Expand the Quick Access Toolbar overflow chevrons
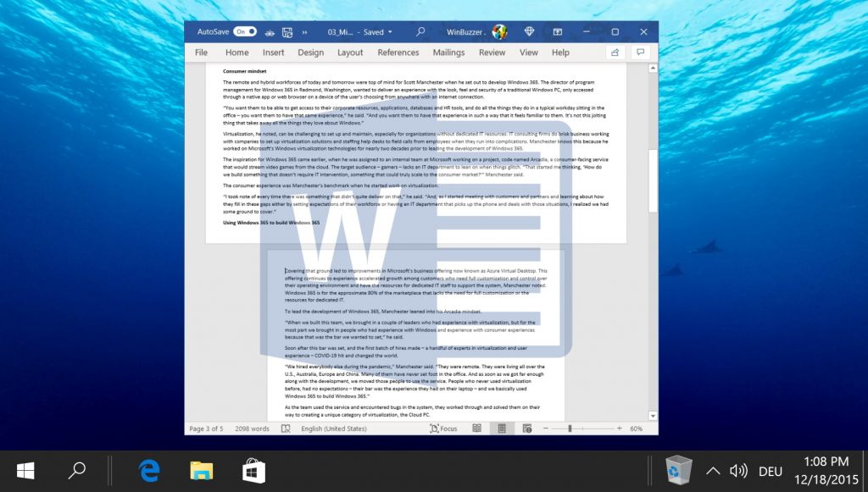Viewport: 868px width, 492px height. [304, 33]
